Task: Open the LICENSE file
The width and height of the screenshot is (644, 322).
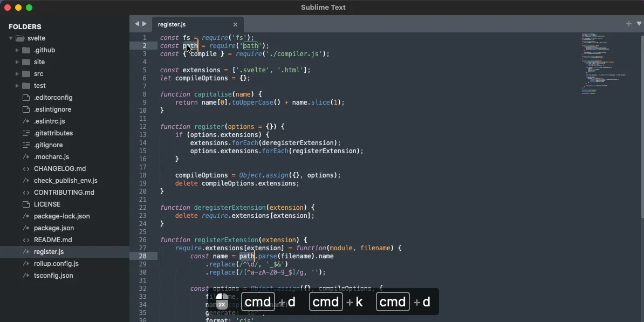Action: pos(47,204)
